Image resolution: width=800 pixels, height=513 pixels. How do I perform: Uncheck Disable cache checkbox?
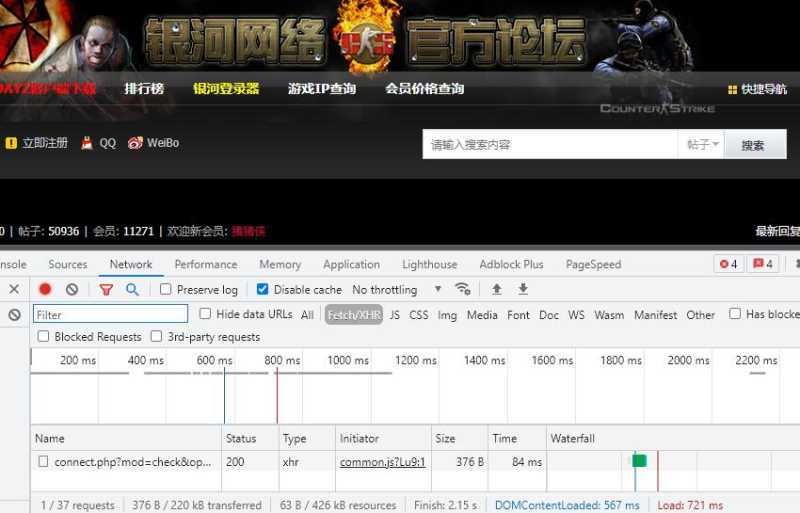click(262, 289)
